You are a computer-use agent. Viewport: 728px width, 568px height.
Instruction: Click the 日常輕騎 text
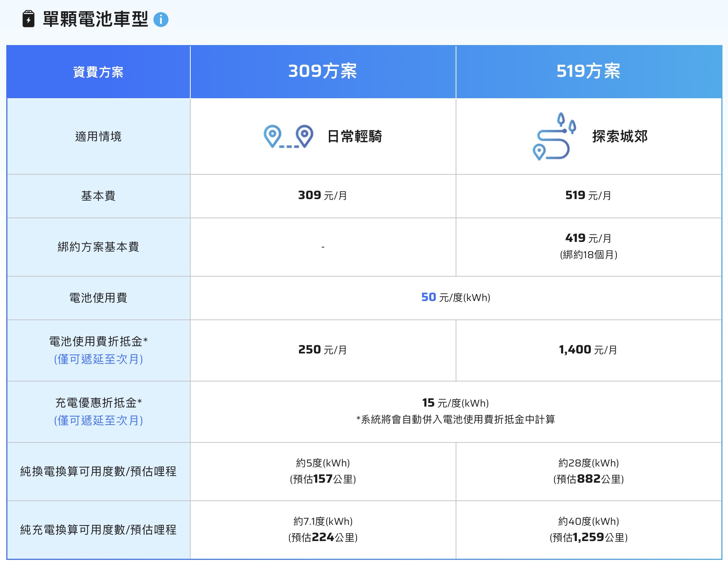(x=354, y=137)
